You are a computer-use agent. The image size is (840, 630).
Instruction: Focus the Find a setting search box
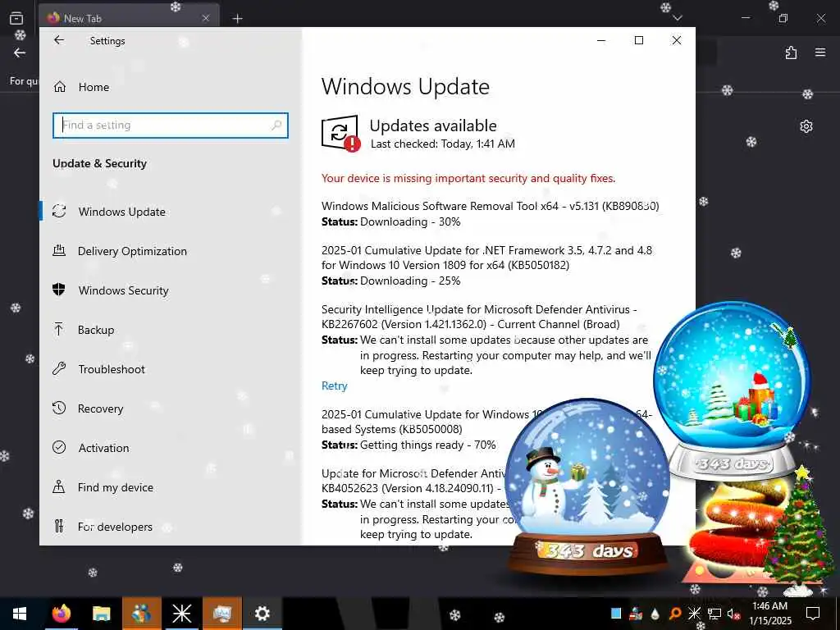click(171, 126)
